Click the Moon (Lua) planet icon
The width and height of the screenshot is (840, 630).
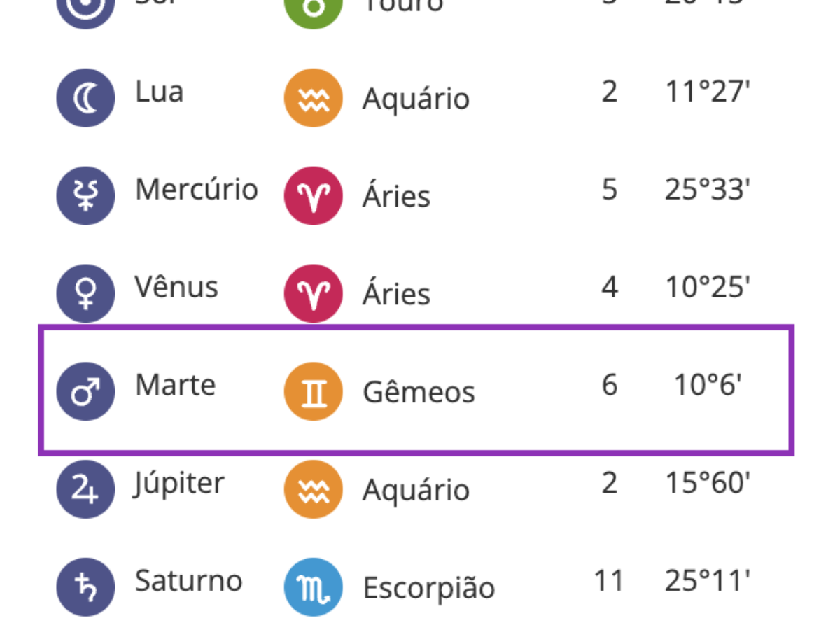pyautogui.click(x=85, y=98)
